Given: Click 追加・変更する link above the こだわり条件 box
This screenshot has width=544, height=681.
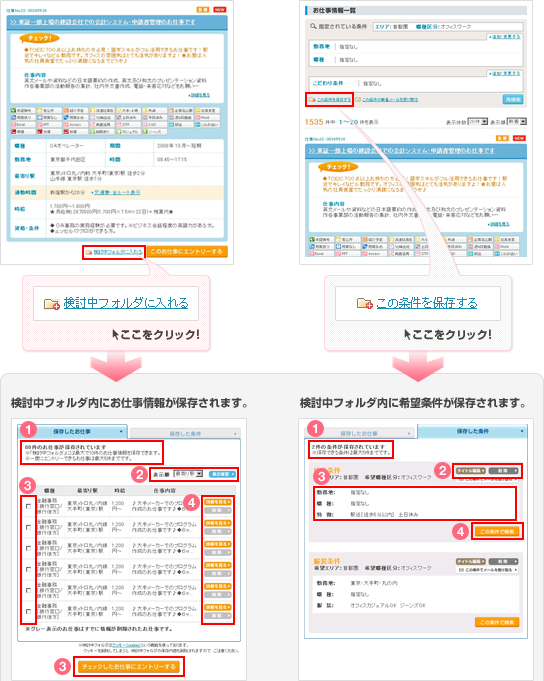Looking at the screenshot, I should (x=504, y=73).
